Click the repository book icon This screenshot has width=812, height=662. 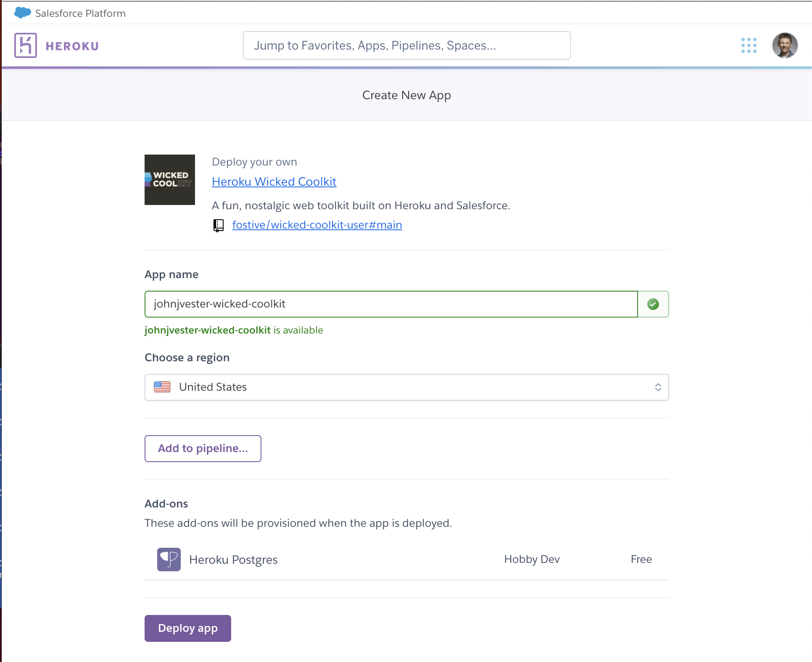click(219, 226)
